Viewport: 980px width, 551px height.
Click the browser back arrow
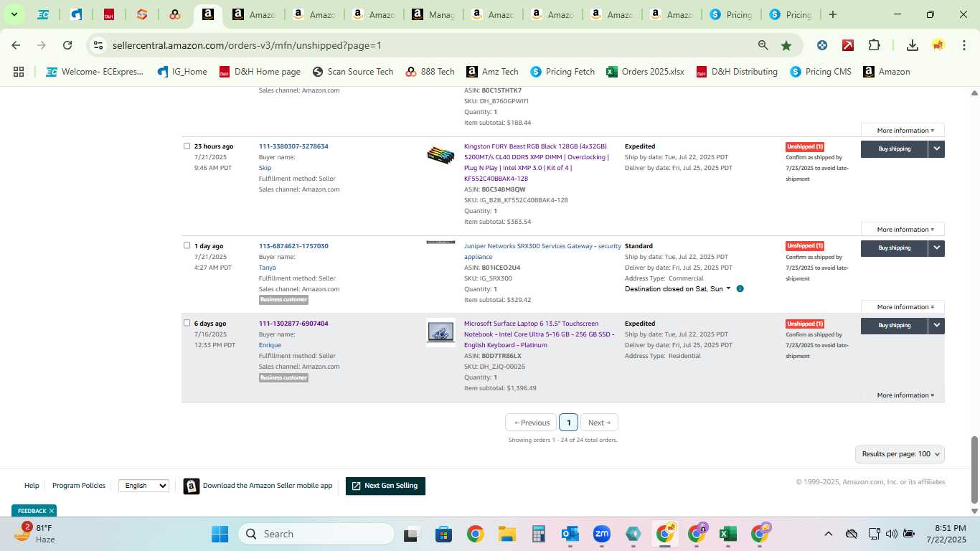16,45
